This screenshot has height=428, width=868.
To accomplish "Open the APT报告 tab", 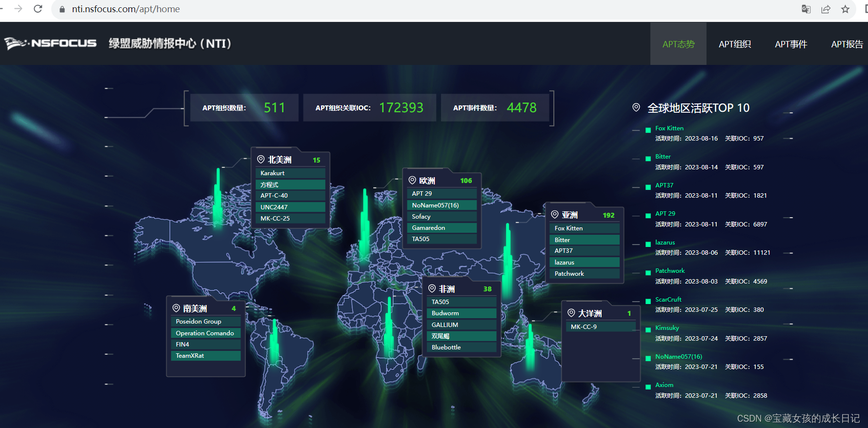I will [847, 44].
